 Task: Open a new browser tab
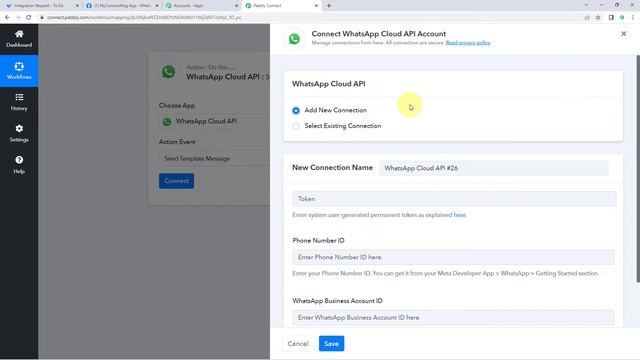[x=329, y=6]
